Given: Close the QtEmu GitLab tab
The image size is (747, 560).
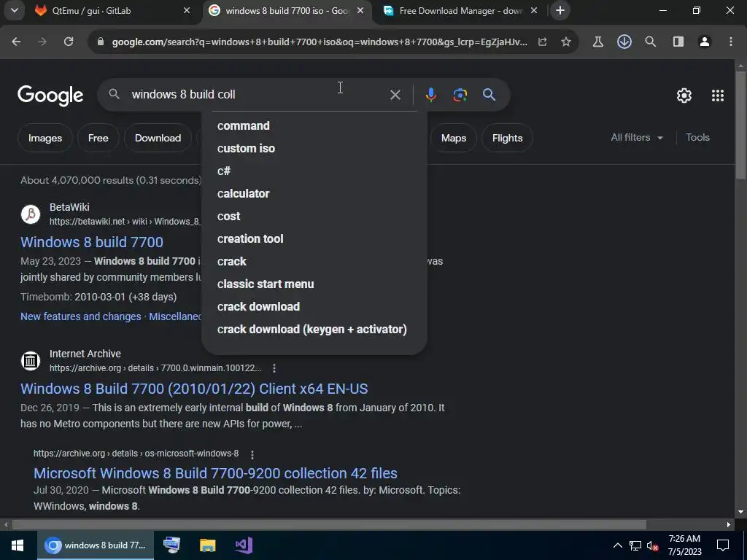Looking at the screenshot, I should pyautogui.click(x=187, y=10).
